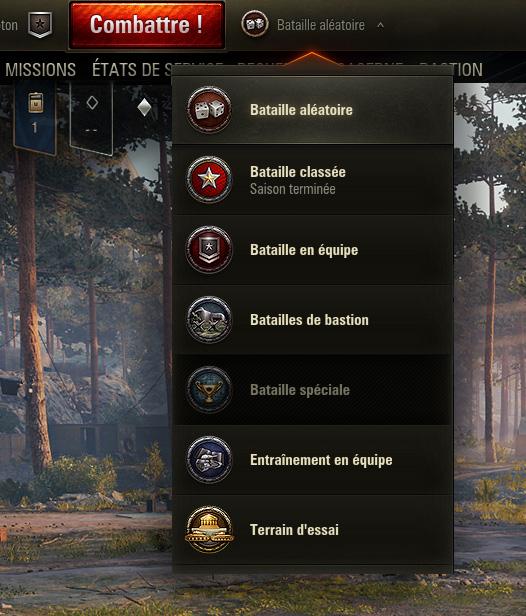
Task: Open the MISSIONS tab
Action: (x=40, y=70)
